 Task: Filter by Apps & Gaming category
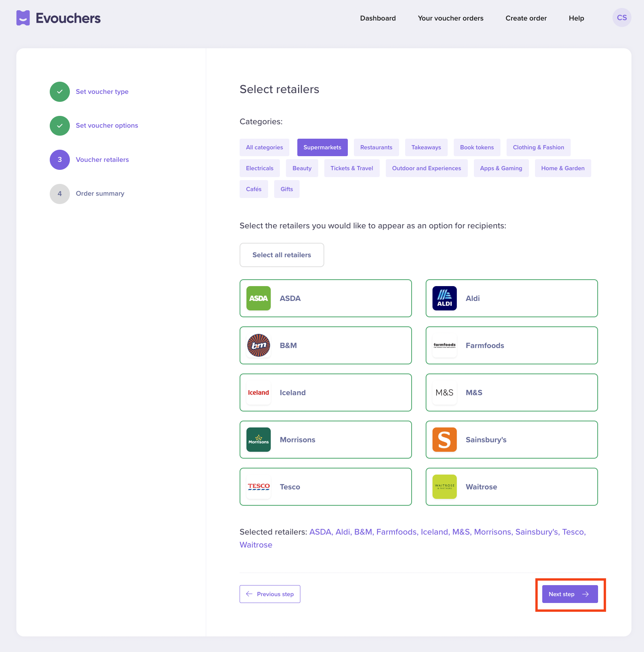click(501, 168)
